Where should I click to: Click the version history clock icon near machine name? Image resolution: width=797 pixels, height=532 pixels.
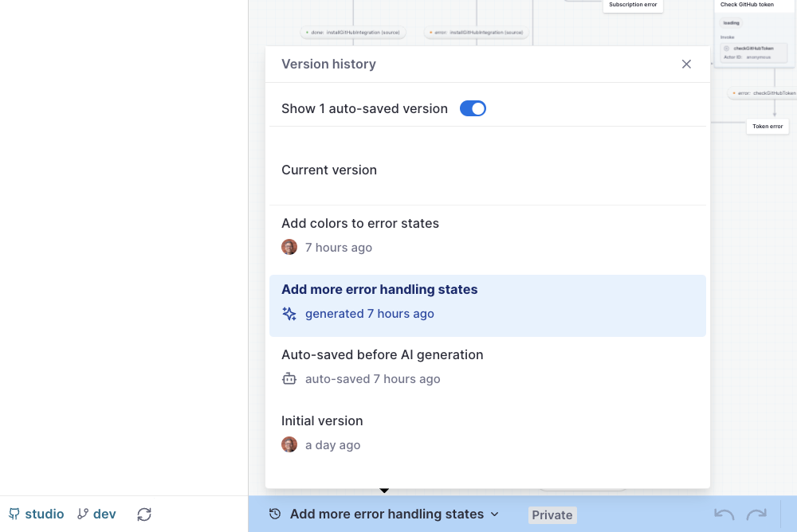[x=274, y=514]
